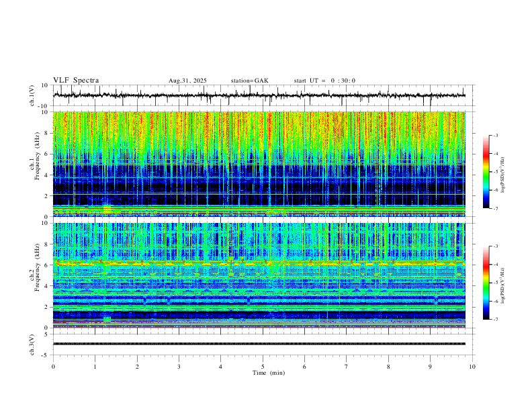Click the ch.1 spectrogram color scale bar
532x411 pixels.
pyautogui.click(x=486, y=172)
